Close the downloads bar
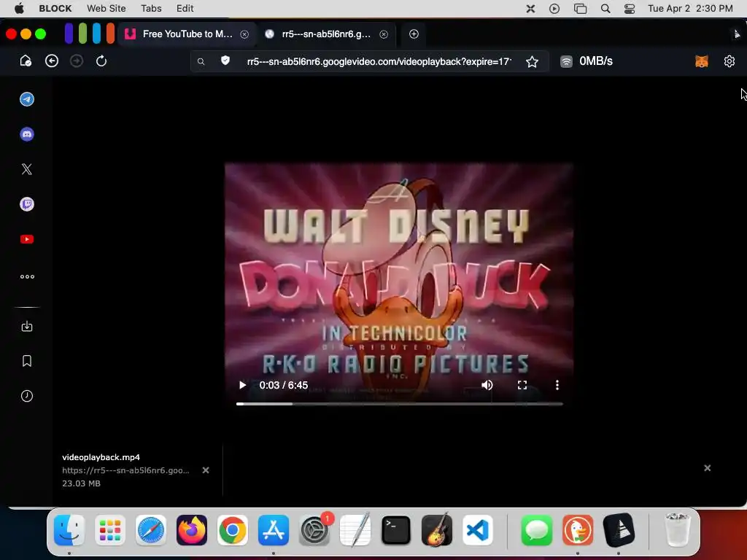The height and width of the screenshot is (560, 747). 708,468
